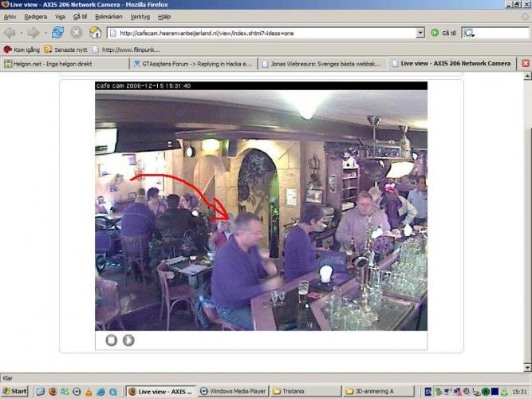Click the 'Kom igång' bookmark
This screenshot has height=399, width=532.
pyautogui.click(x=22, y=49)
